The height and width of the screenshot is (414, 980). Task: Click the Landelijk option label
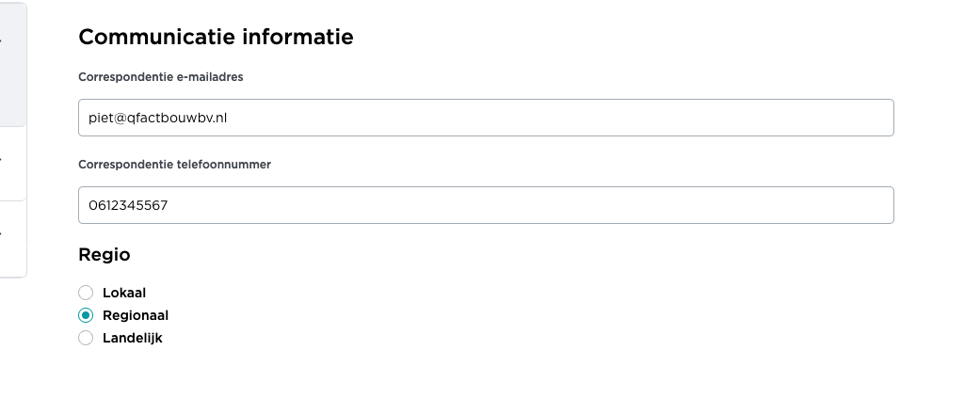point(133,338)
